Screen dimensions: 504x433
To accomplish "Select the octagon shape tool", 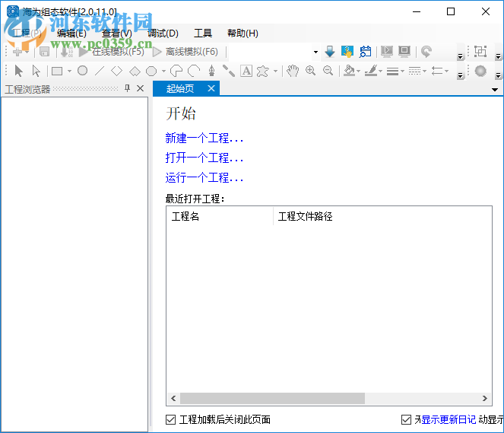I will pyautogui.click(x=151, y=71).
